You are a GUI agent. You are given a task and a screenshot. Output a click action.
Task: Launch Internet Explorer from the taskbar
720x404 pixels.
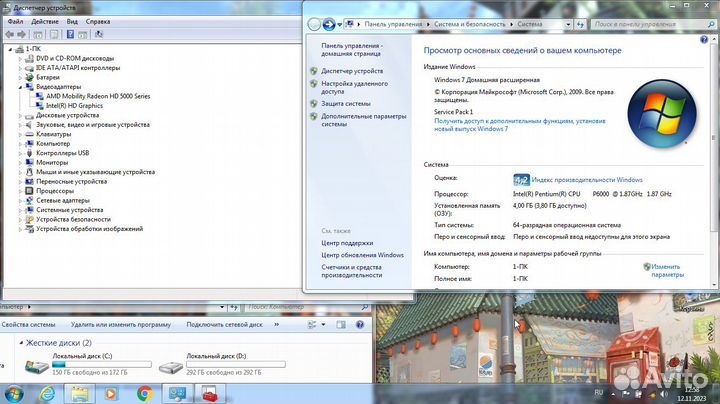47,394
